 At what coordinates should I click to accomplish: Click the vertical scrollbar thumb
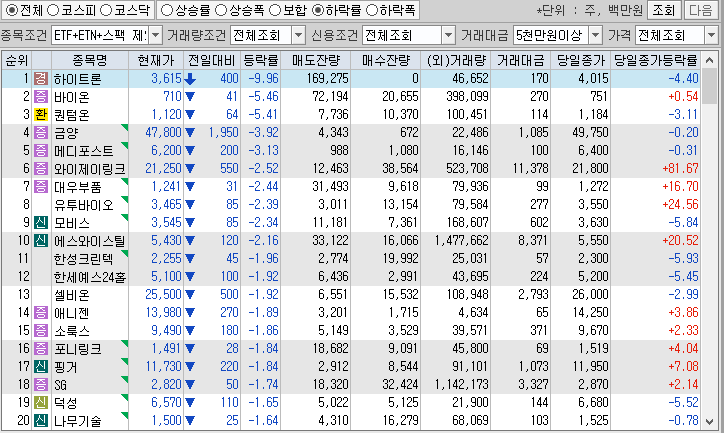pyautogui.click(x=709, y=87)
